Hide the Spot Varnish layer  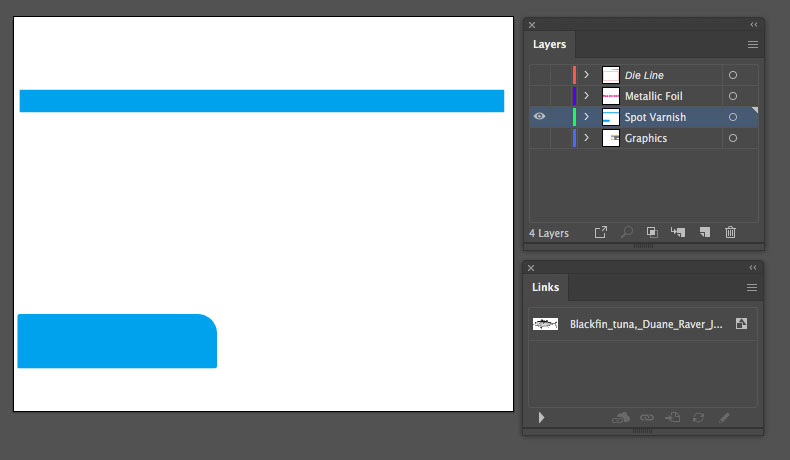(539, 116)
